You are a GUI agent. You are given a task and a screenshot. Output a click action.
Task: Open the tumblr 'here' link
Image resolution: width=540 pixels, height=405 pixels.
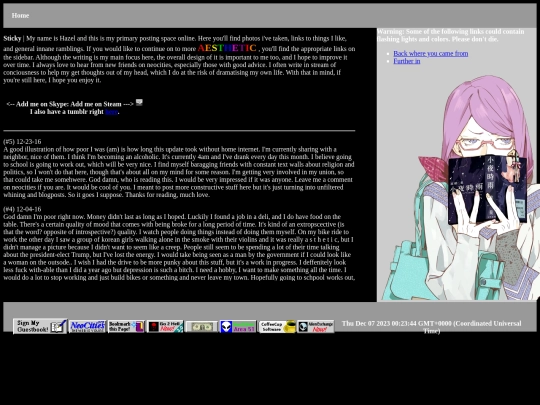[112, 112]
